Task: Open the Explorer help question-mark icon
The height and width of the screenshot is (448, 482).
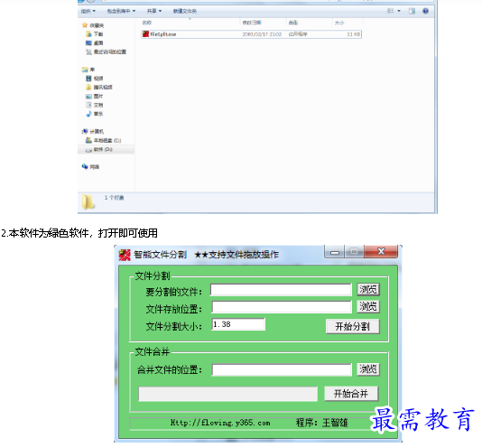Action: click(425, 11)
